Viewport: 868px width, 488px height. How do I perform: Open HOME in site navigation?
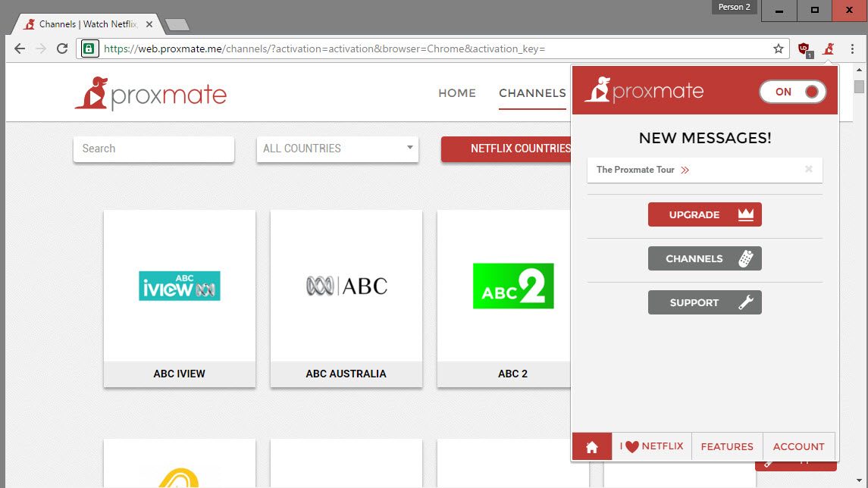coord(457,93)
